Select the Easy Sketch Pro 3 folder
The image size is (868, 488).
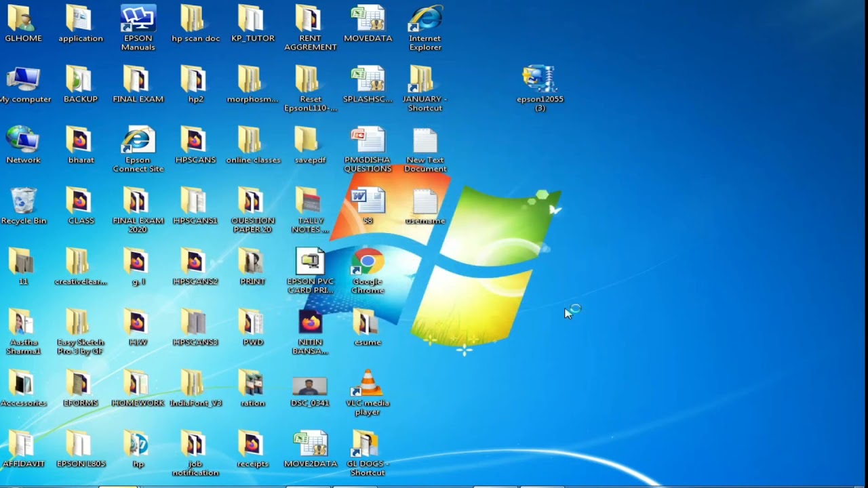80,331
